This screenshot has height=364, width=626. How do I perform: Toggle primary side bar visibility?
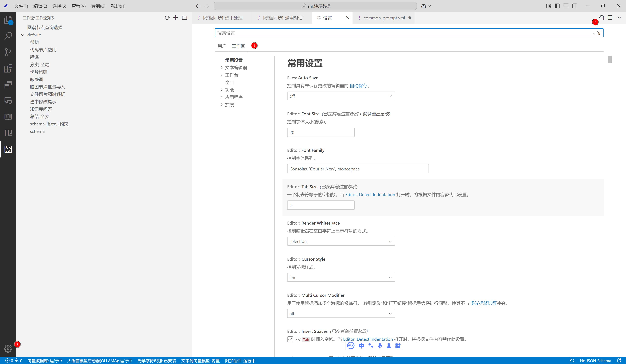click(x=557, y=6)
